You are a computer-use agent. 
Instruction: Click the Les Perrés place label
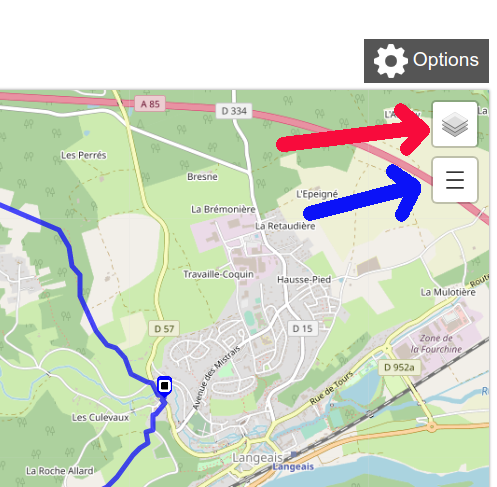pos(84,155)
